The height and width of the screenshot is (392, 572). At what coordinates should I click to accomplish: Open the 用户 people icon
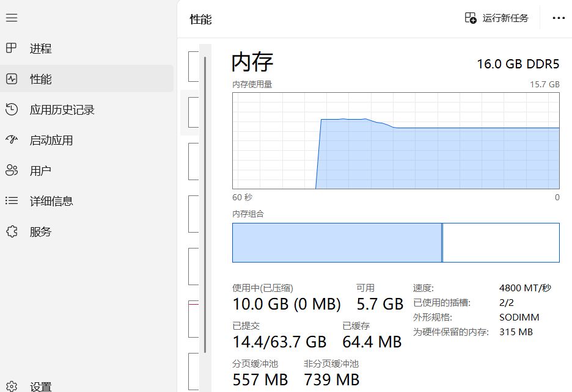pos(12,170)
